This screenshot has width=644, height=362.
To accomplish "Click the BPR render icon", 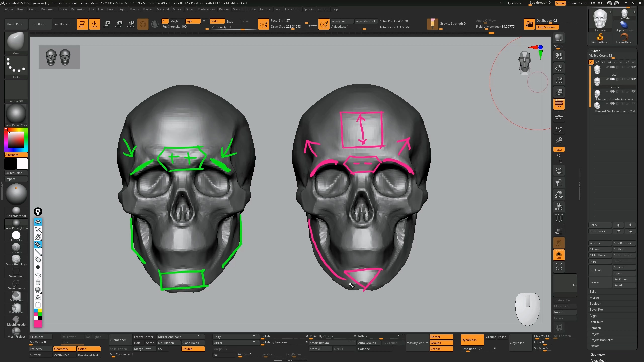I will (559, 38).
